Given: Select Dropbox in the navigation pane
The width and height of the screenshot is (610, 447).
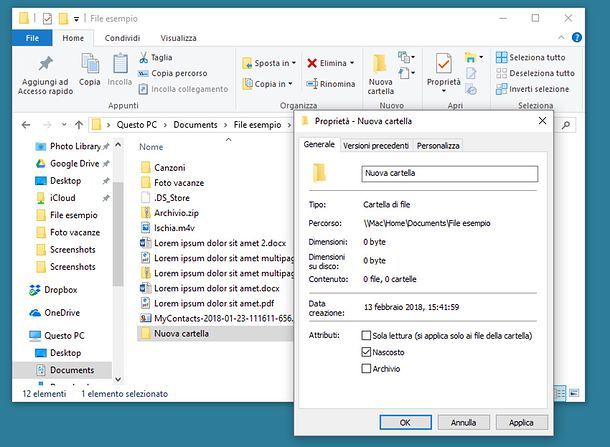Looking at the screenshot, I should point(53,290).
